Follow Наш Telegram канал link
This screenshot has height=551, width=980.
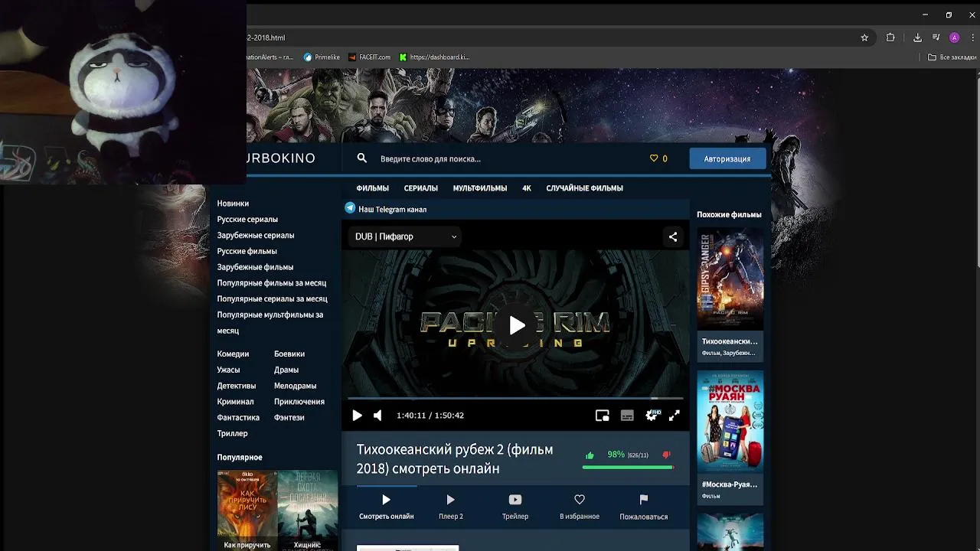tap(392, 209)
